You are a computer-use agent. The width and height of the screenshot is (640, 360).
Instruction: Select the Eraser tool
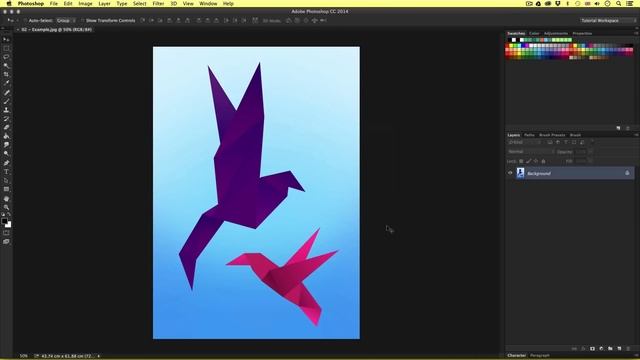pos(6,128)
